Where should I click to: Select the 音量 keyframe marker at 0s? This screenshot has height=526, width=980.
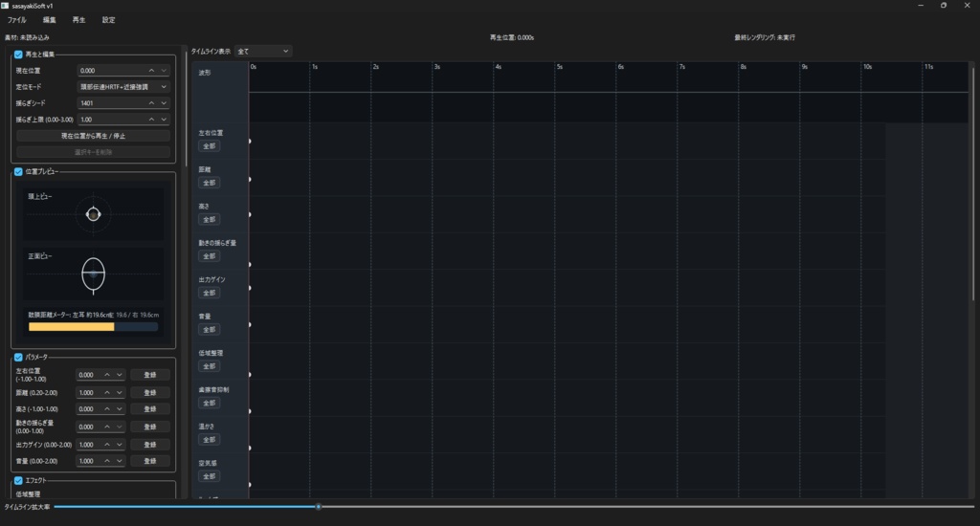tap(250, 325)
